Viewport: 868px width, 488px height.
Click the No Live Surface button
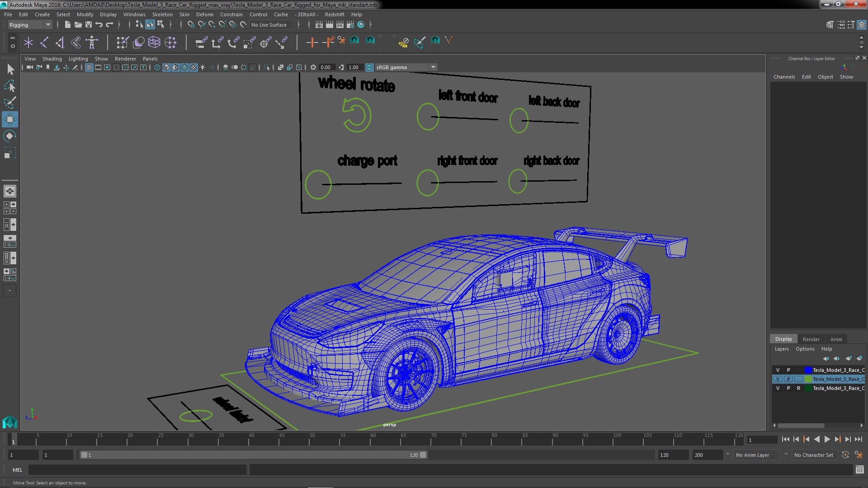(269, 25)
